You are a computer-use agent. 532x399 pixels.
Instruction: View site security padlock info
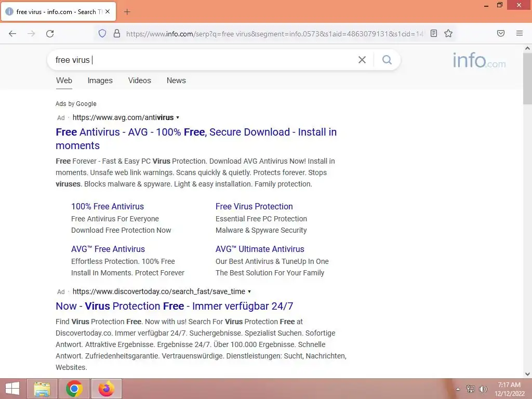(117, 33)
